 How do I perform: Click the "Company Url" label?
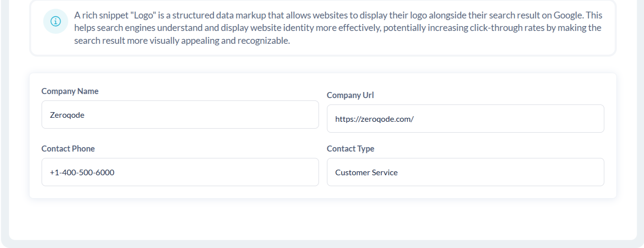[x=350, y=95]
